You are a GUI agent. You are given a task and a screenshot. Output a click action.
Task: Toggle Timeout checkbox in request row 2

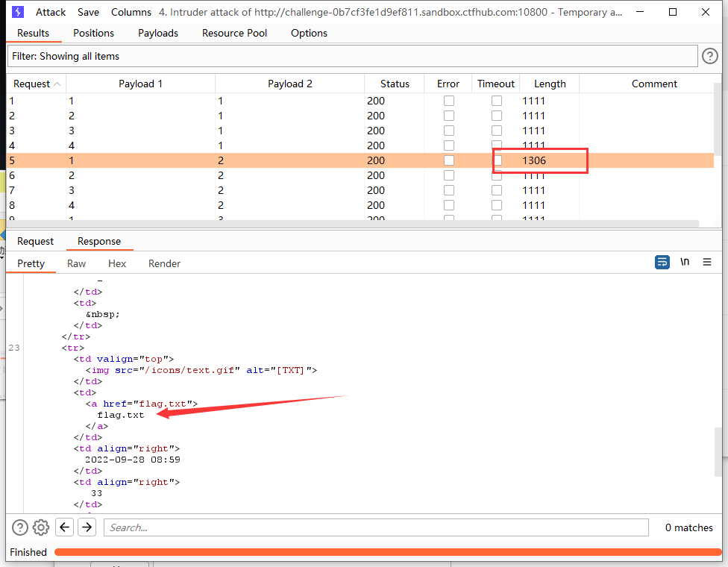pyautogui.click(x=497, y=116)
